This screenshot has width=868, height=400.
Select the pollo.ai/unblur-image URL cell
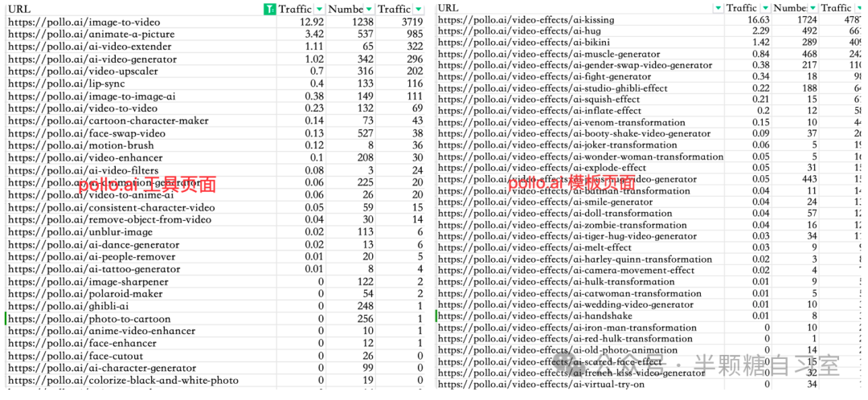[141, 232]
